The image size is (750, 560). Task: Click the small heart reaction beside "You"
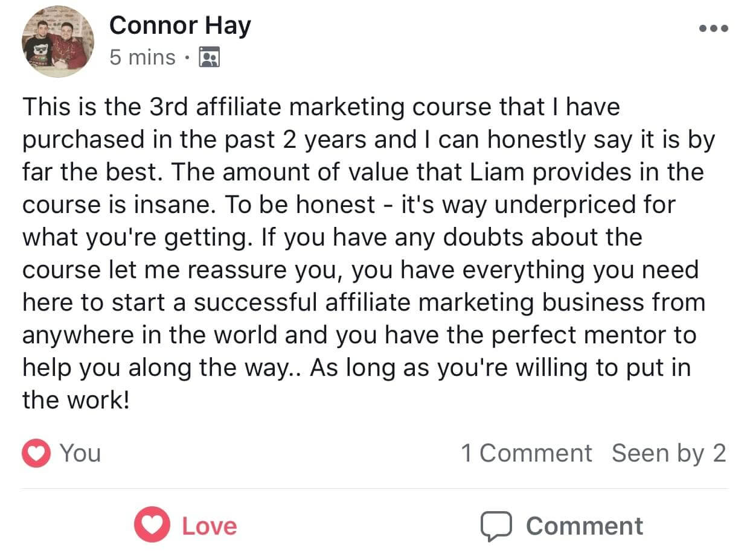point(36,453)
